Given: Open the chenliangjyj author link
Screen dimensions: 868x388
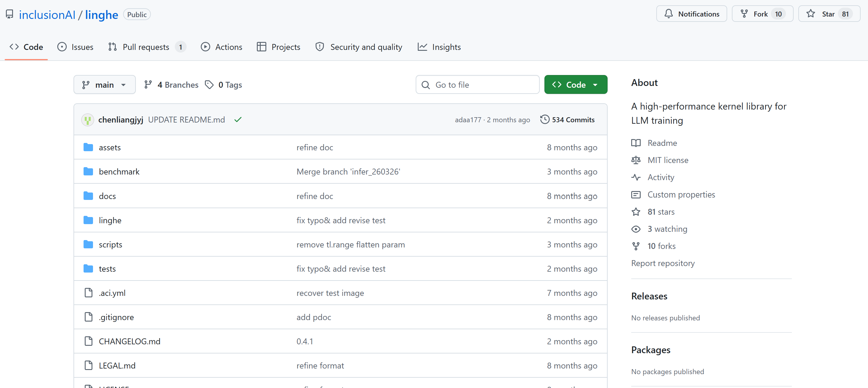Looking at the screenshot, I should [121, 120].
